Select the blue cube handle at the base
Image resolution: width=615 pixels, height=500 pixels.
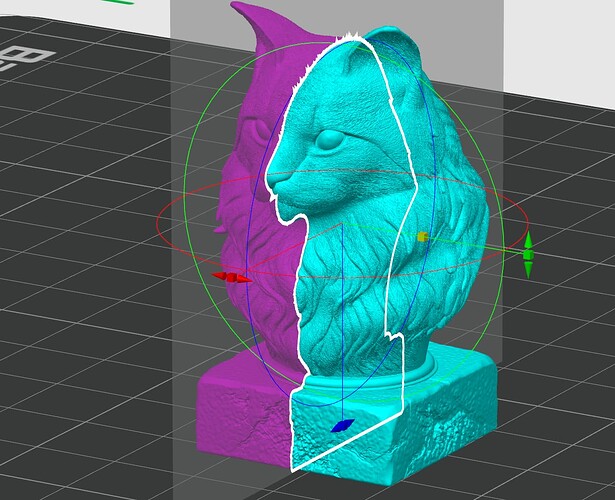tap(342, 425)
